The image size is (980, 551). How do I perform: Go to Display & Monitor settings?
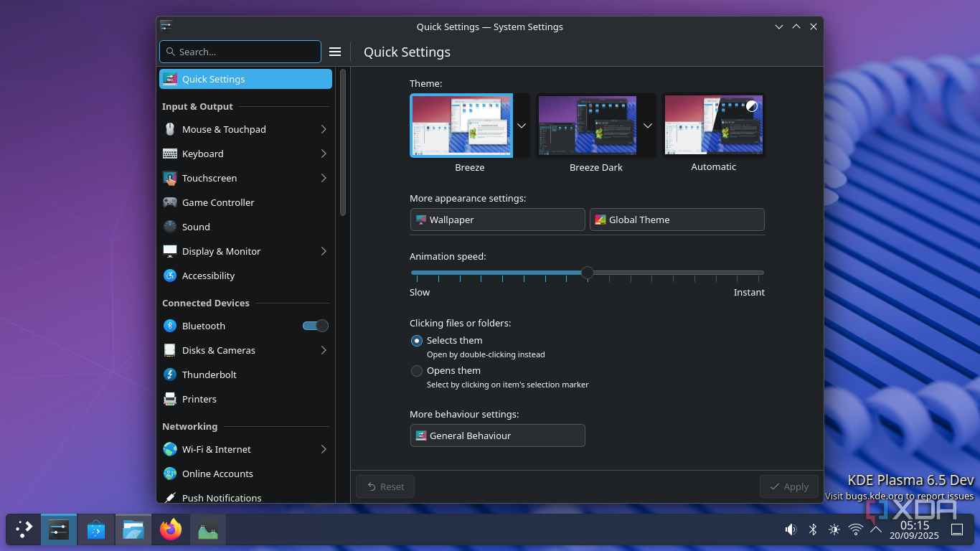[221, 251]
